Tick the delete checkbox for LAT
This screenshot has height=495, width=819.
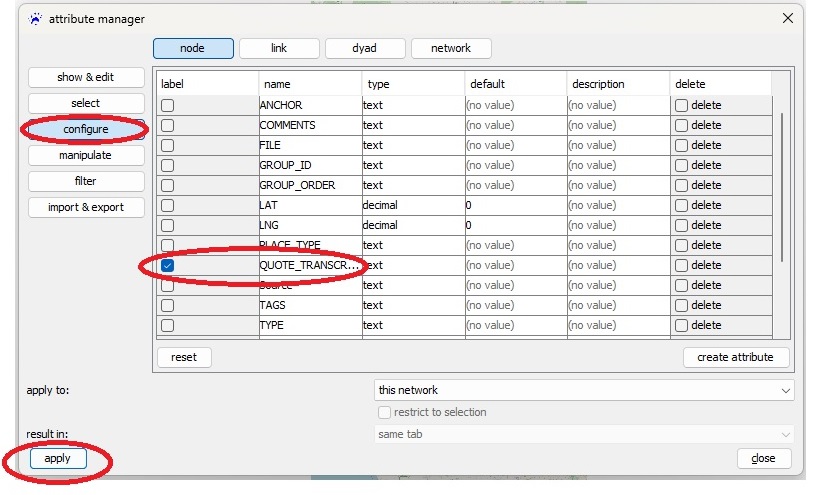click(x=681, y=205)
